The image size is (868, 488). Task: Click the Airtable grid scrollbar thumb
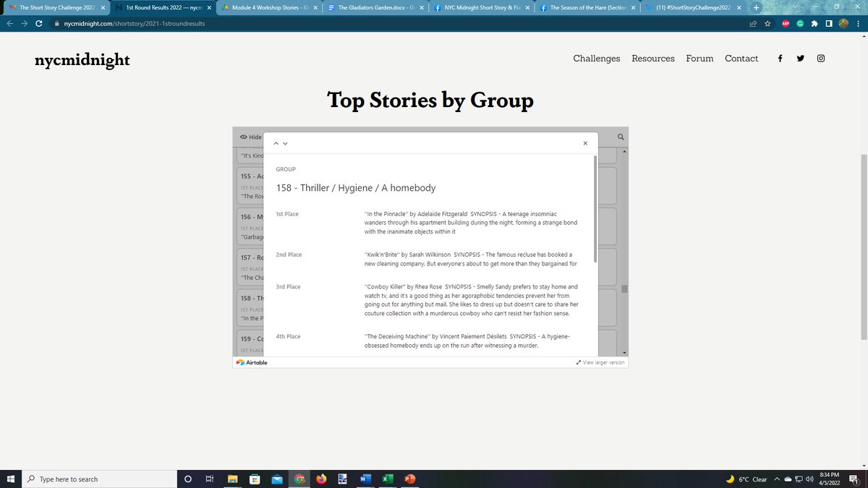point(624,289)
